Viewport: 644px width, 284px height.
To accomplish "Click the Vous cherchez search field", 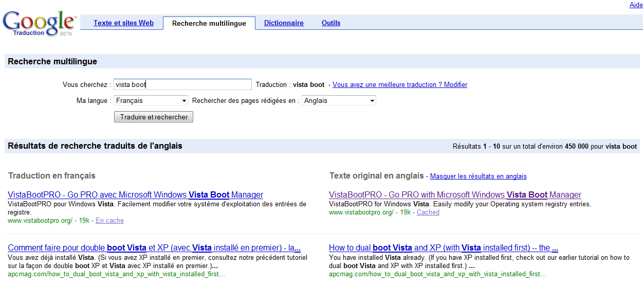I will 182,85.
